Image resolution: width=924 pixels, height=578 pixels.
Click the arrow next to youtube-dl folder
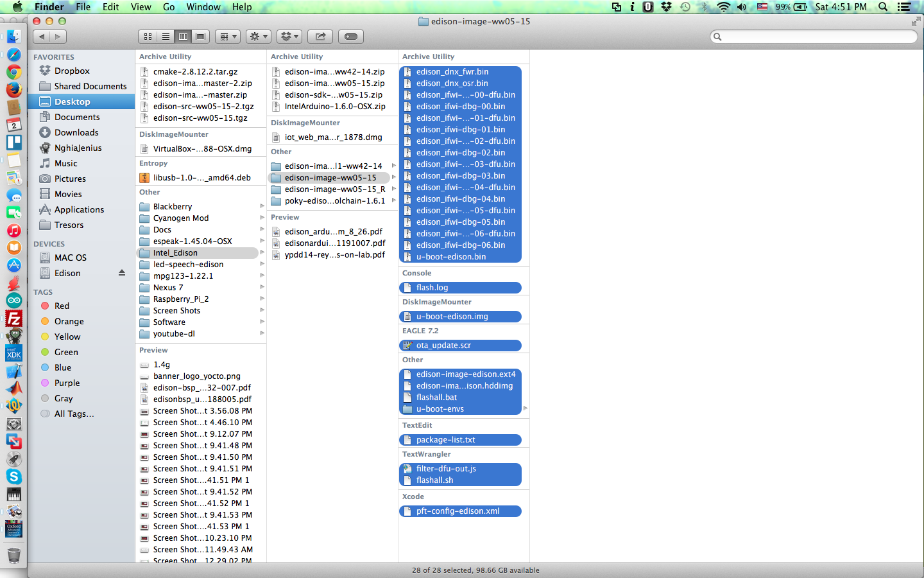pos(262,333)
